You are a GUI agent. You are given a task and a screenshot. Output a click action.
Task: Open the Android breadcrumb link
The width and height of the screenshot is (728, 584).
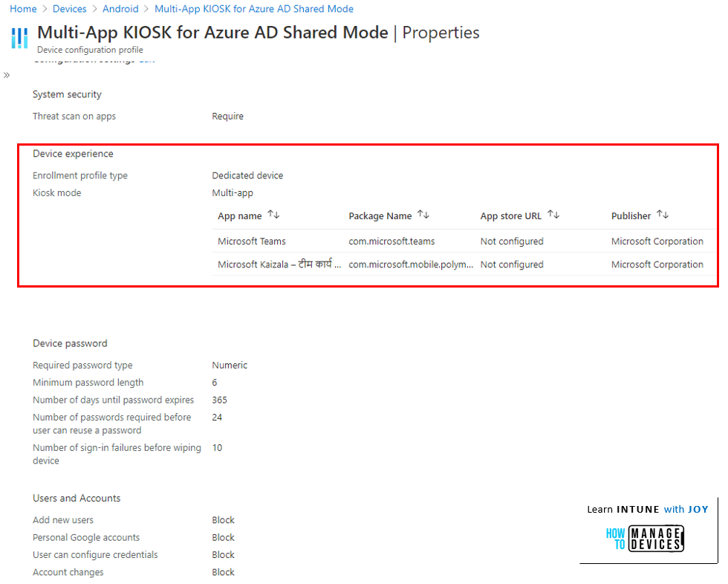tap(120, 9)
